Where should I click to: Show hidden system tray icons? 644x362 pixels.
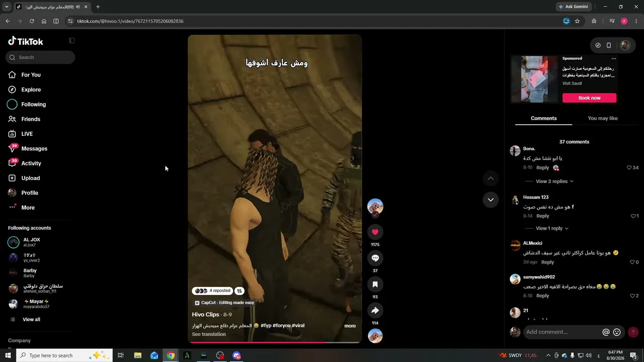tap(548, 355)
